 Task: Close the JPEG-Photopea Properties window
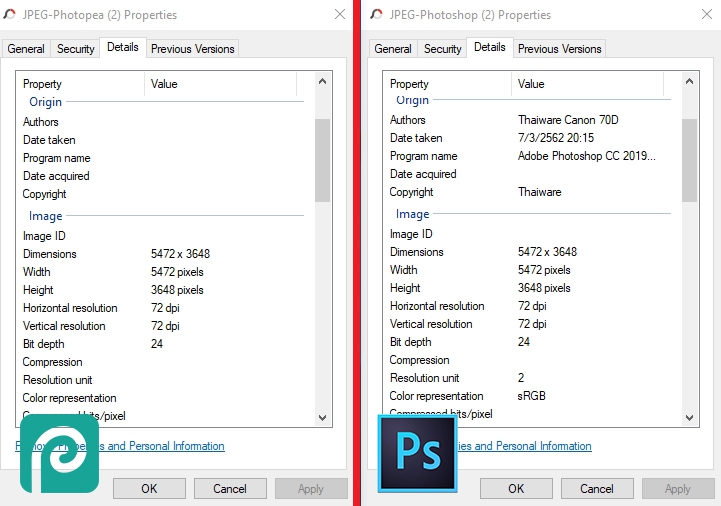tap(340, 14)
